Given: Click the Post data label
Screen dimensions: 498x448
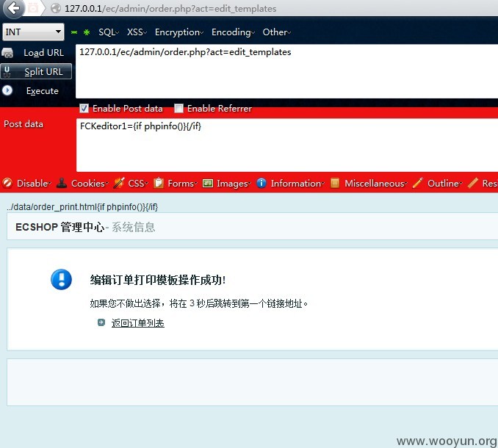Looking at the screenshot, I should pos(24,124).
